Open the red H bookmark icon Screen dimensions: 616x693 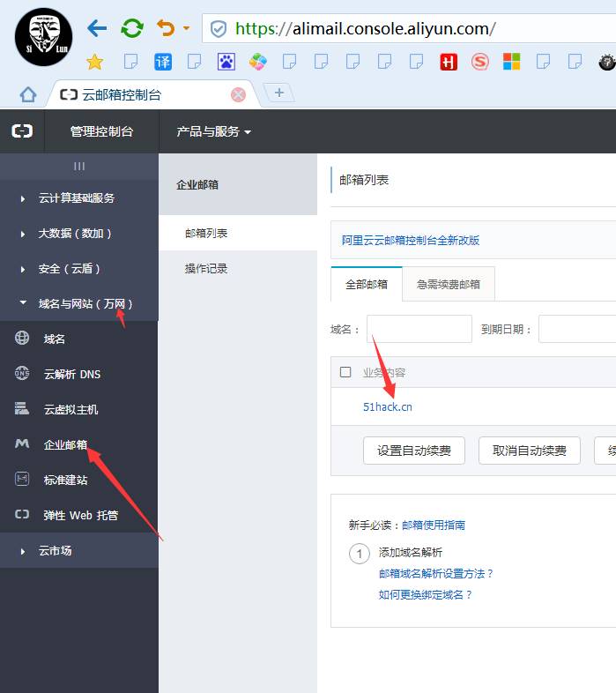click(x=448, y=62)
